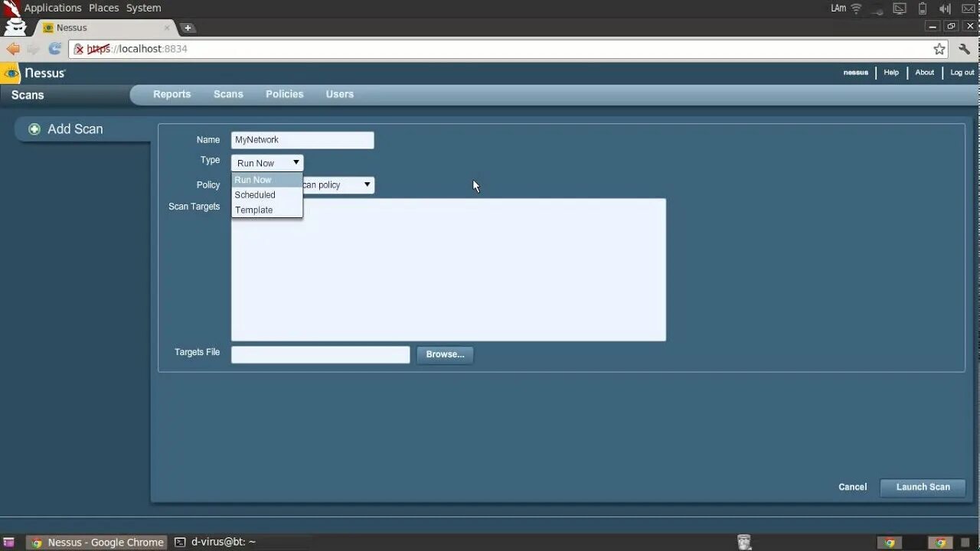
Task: Open the Places menu
Action: pyautogui.click(x=103, y=8)
